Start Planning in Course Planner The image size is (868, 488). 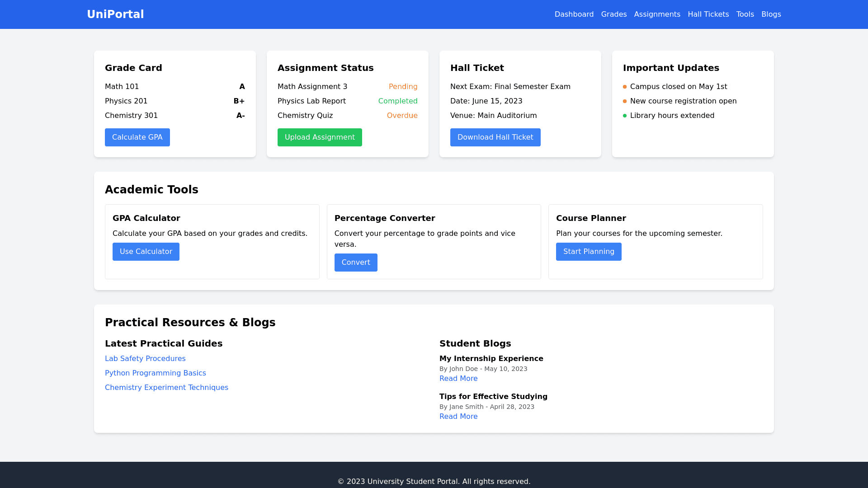[588, 252]
